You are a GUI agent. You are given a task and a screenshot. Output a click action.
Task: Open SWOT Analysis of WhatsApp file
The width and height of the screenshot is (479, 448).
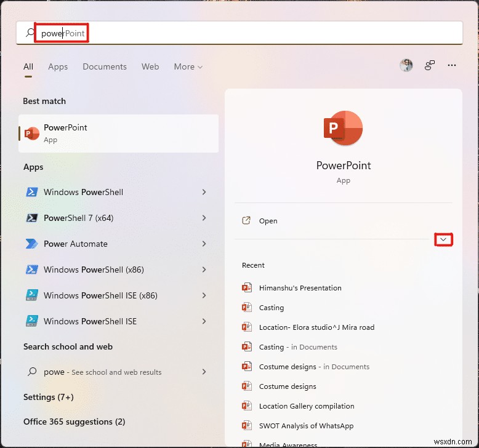tap(306, 426)
